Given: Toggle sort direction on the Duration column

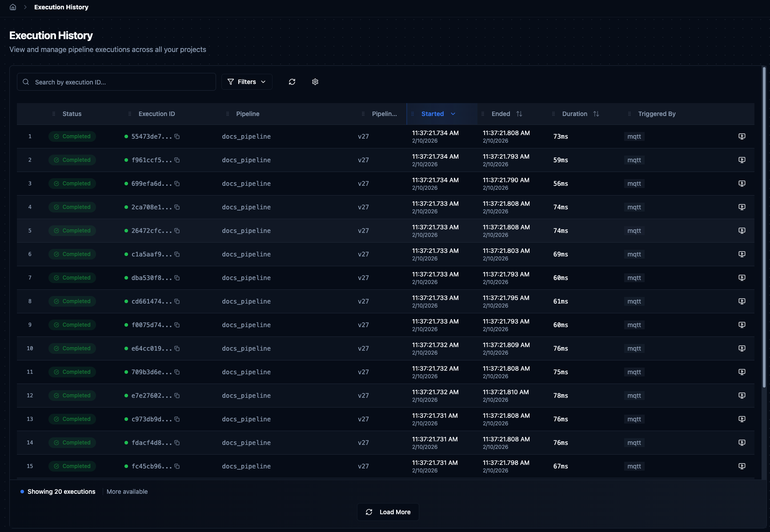Looking at the screenshot, I should 596,114.
